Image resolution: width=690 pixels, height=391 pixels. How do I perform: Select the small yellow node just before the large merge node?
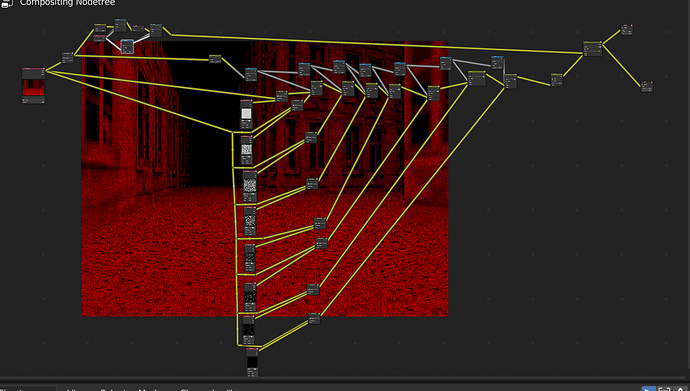point(557,80)
